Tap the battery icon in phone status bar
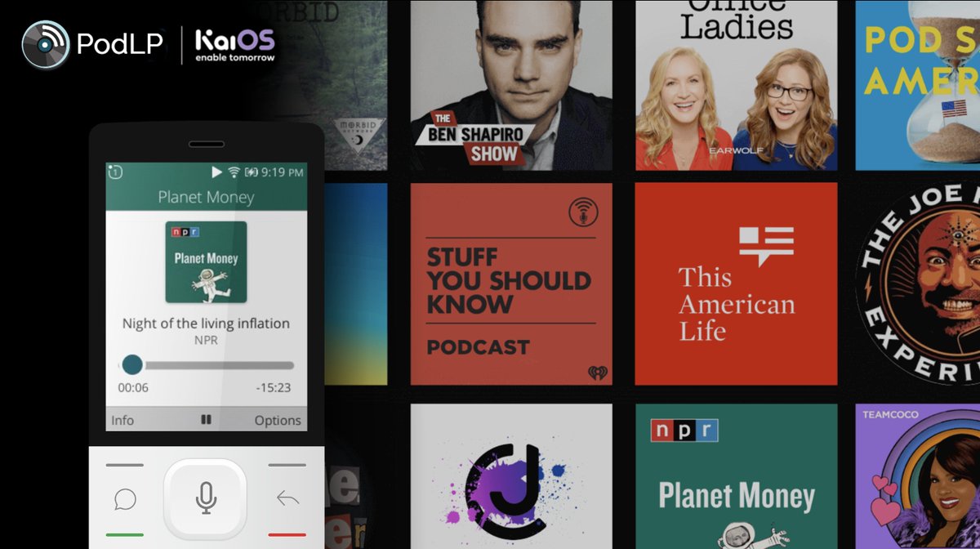980x549 pixels. tap(252, 172)
